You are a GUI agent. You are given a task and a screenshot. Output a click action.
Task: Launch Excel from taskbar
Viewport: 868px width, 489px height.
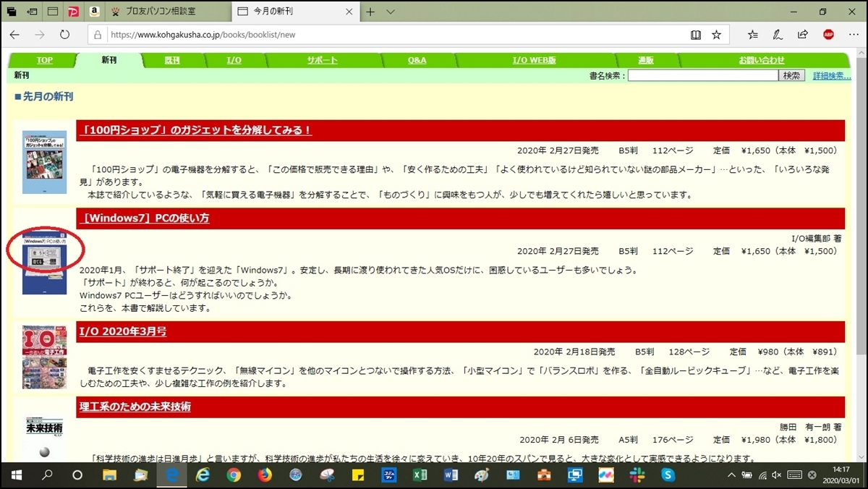click(x=420, y=476)
